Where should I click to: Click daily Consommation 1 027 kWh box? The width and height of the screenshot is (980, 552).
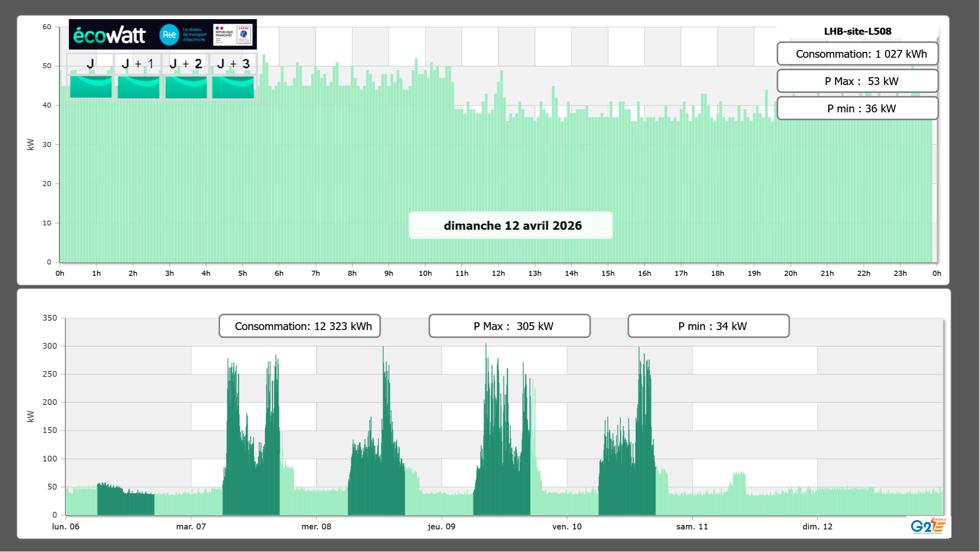click(857, 54)
